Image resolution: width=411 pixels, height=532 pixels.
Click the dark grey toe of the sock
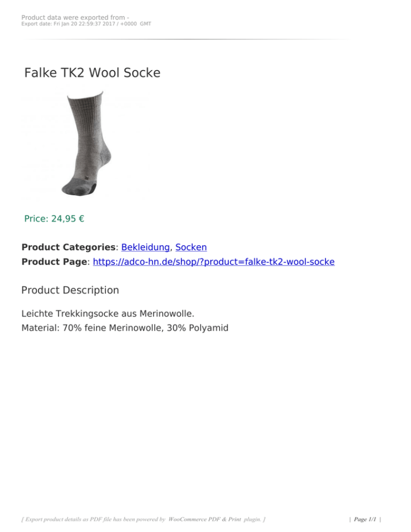(x=75, y=189)
